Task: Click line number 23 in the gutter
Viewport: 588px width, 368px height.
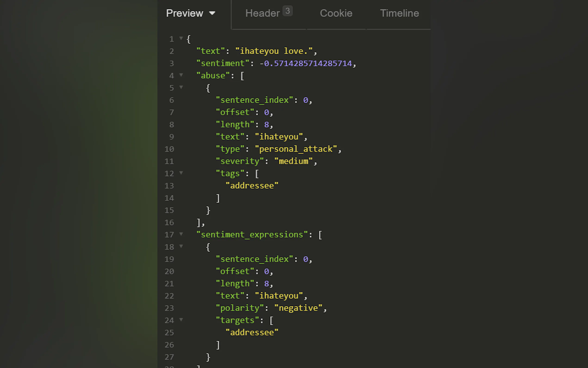Action: tap(169, 308)
